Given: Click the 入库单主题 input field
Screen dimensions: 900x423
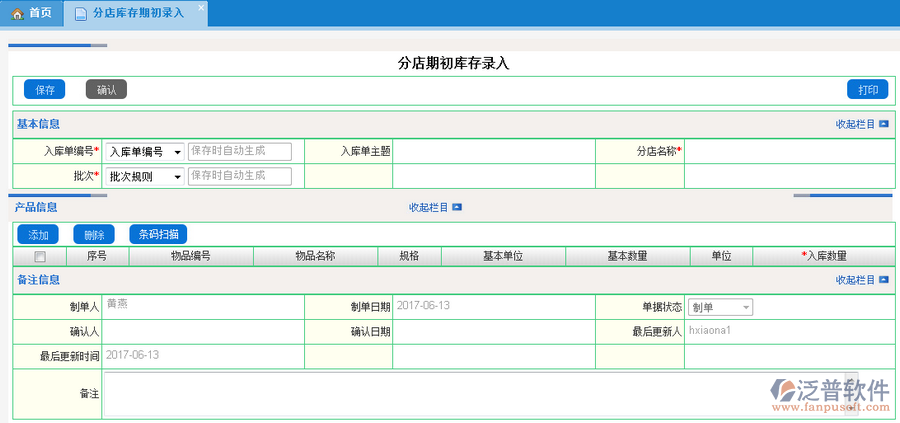Looking at the screenshot, I should click(493, 152).
